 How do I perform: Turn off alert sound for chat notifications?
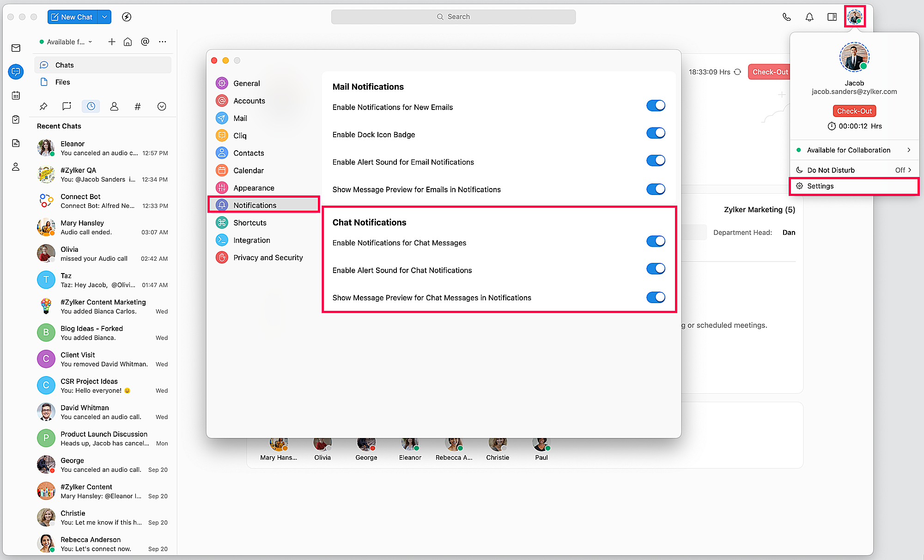point(656,269)
